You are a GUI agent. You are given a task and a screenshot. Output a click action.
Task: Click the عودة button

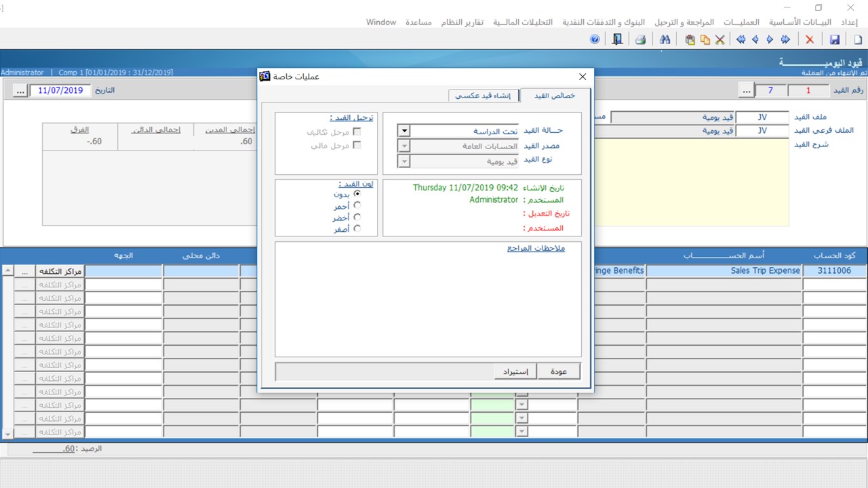558,371
